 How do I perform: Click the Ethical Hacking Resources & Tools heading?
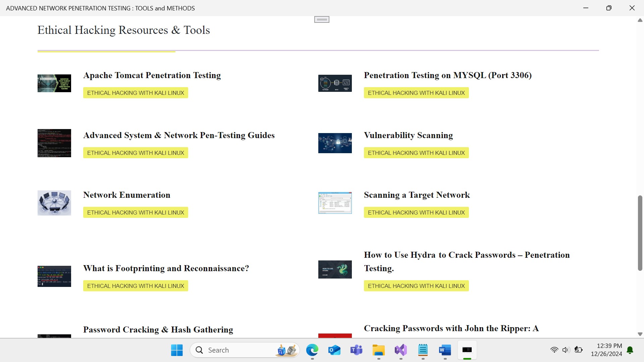tap(124, 30)
